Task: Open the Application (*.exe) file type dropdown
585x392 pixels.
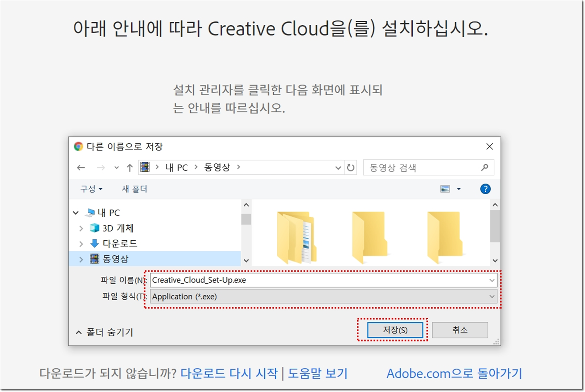Action: 323,296
